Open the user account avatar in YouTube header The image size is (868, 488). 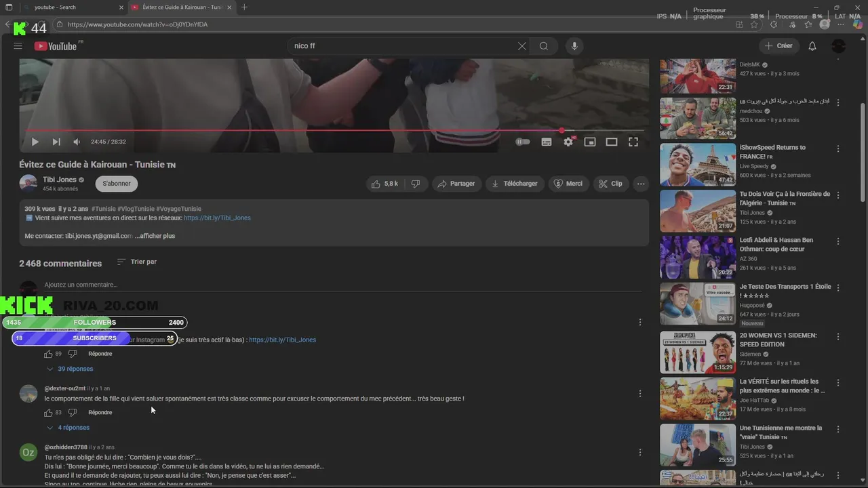[839, 46]
